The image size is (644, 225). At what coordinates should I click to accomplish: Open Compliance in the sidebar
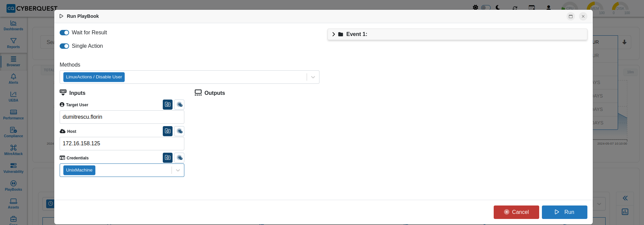point(13,132)
